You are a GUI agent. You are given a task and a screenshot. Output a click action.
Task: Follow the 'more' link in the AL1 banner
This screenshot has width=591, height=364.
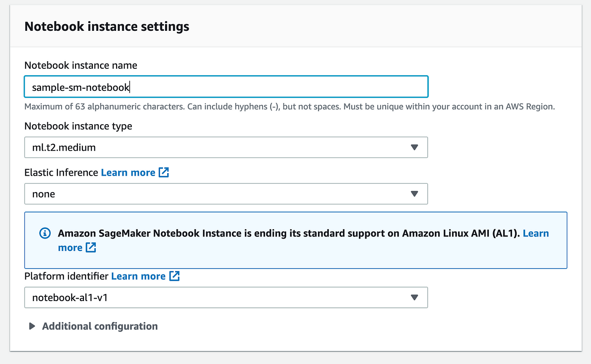tap(70, 248)
